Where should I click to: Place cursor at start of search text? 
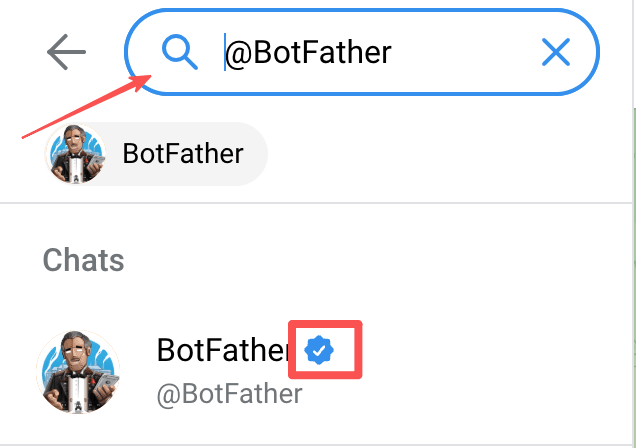[226, 52]
